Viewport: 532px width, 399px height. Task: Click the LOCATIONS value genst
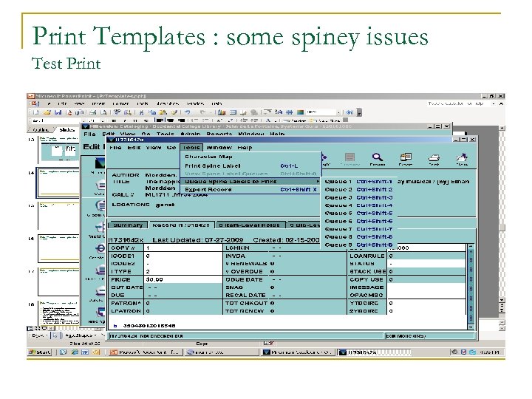166,205
